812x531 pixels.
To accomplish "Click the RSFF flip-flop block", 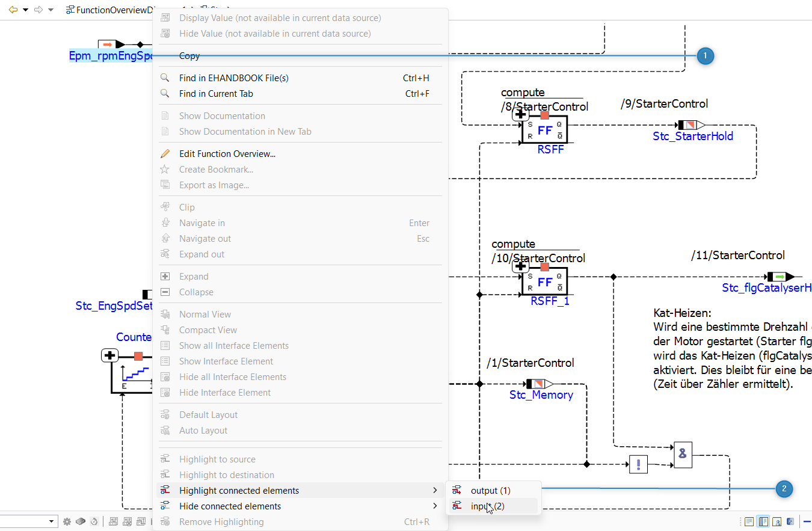I will click(544, 129).
